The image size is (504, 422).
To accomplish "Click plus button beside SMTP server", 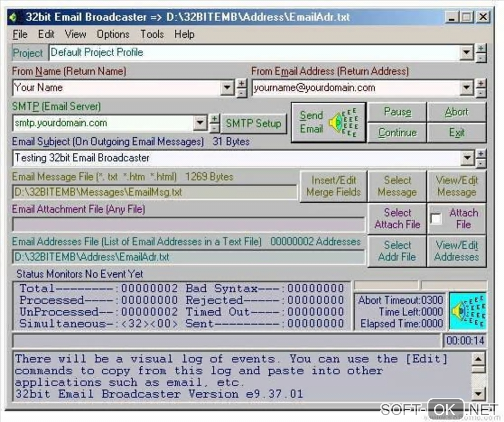I will (x=214, y=118).
